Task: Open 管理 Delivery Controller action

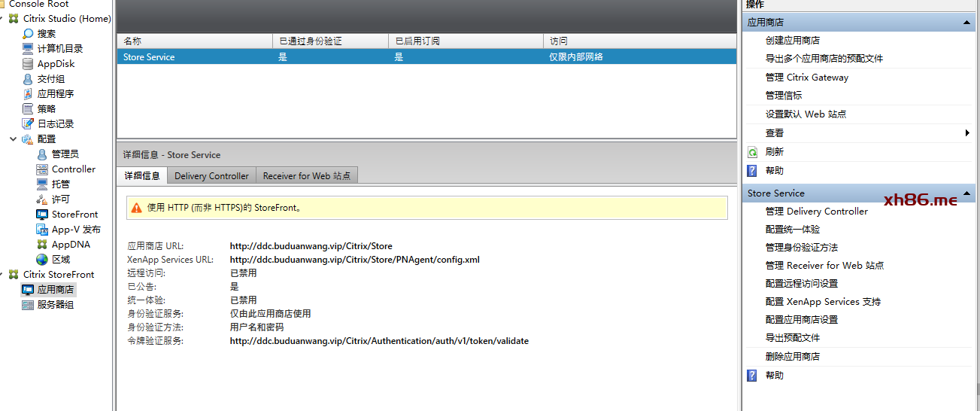Action: 817,211
